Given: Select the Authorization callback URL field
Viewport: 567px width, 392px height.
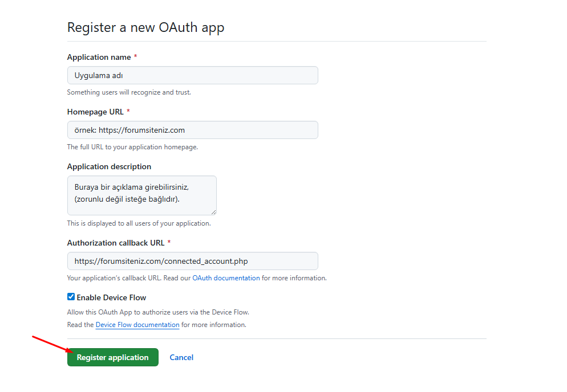Looking at the screenshot, I should (192, 261).
